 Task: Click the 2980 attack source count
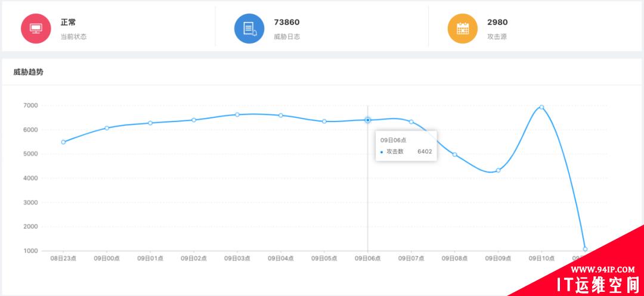[497, 22]
